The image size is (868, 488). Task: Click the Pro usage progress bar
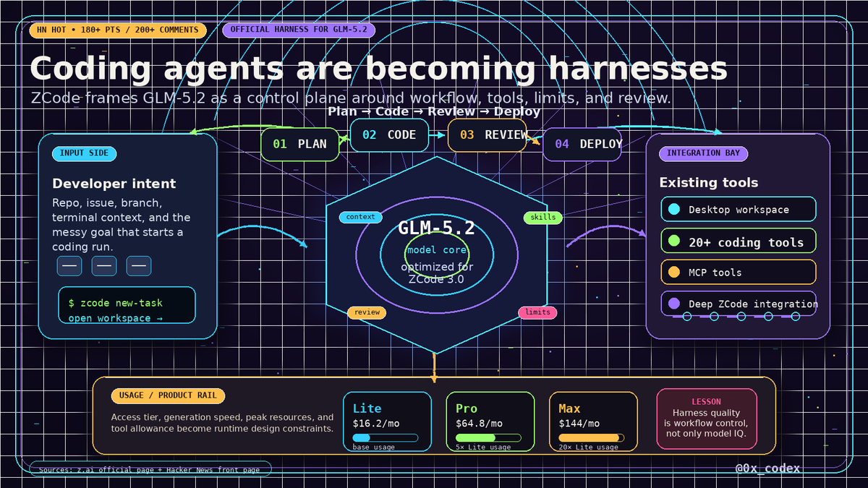488,437
